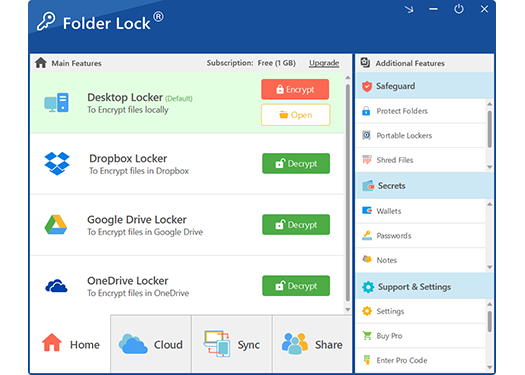Image resolution: width=525 pixels, height=375 pixels.
Task: Click the Buy Pro shopping cart icon
Action: pos(367,335)
